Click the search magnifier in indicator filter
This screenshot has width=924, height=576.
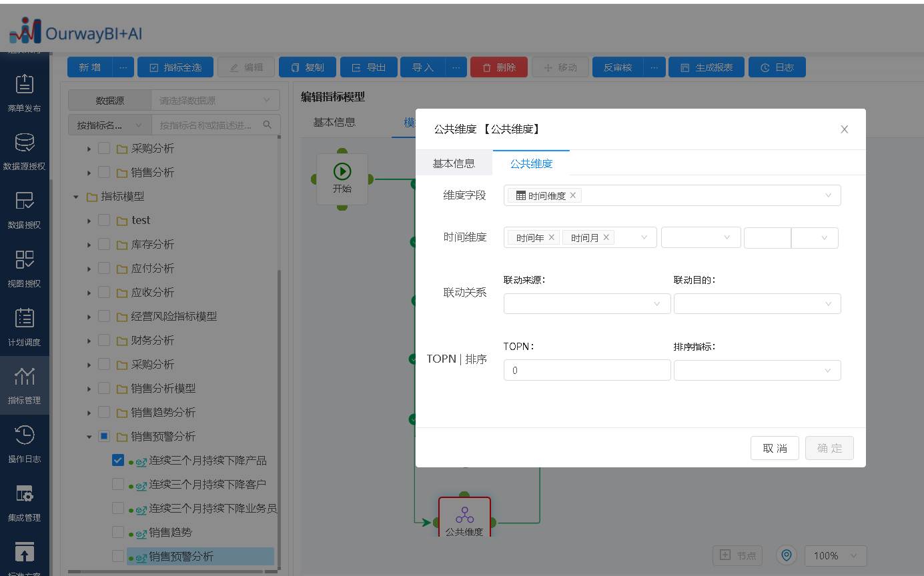tap(268, 125)
